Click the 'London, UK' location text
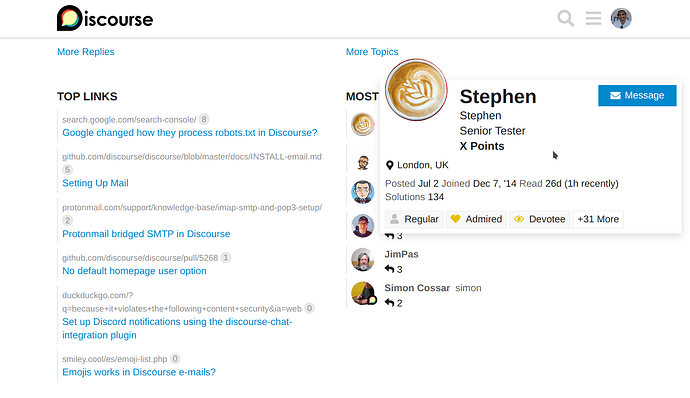Screen dimensions: 690x398 click(x=422, y=165)
